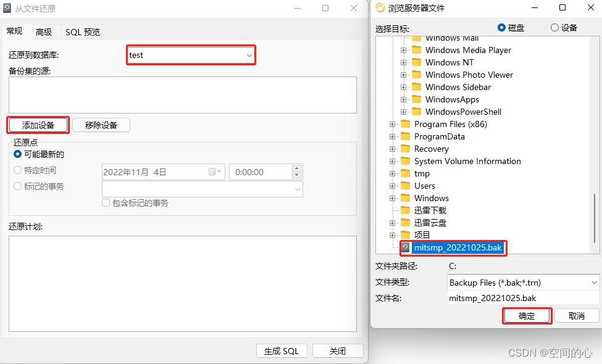
Task: Click the 0:00:00 time field
Action: (x=261, y=172)
